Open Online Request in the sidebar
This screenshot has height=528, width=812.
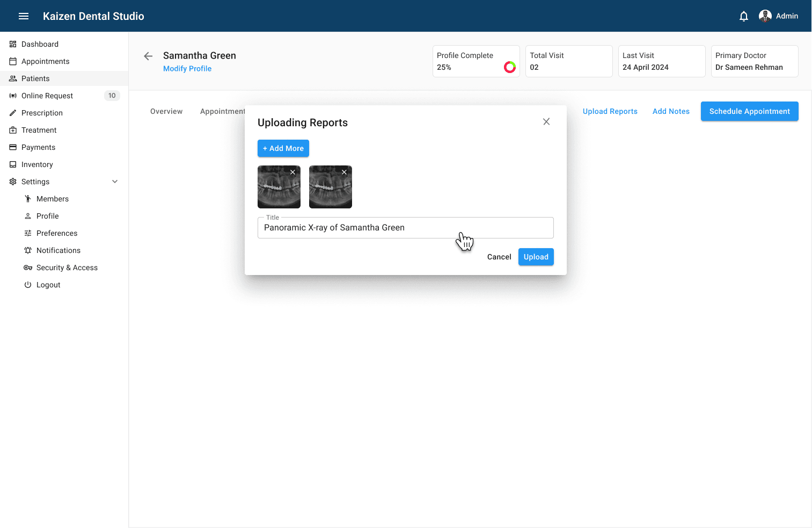(47, 96)
